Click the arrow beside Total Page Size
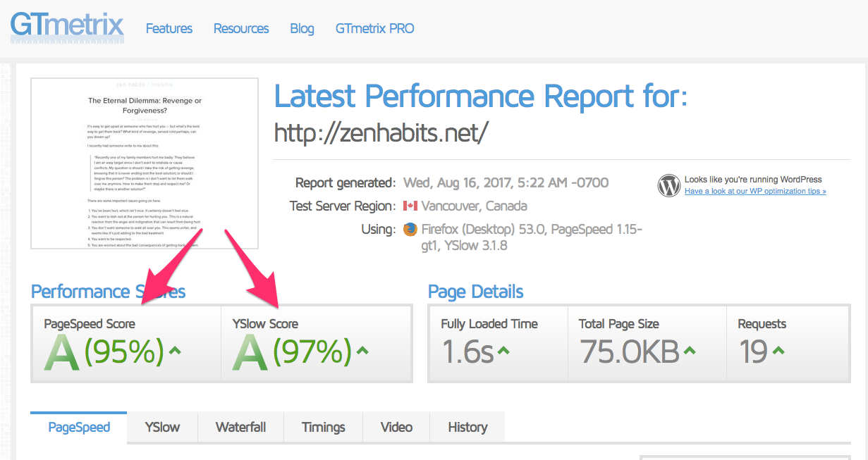868x460 pixels. coord(690,349)
